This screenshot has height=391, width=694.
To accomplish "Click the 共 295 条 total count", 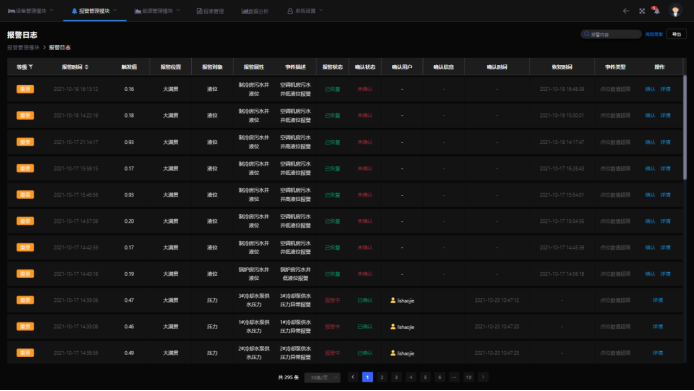I will 289,377.
